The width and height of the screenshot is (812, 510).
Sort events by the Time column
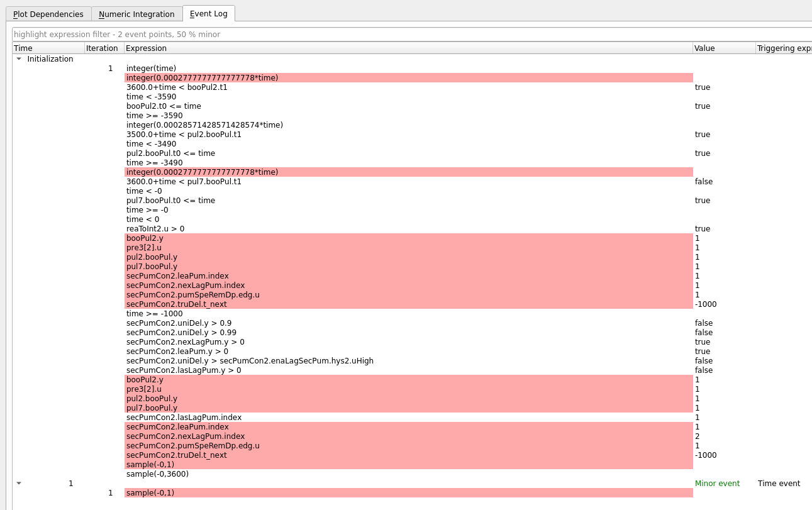click(x=23, y=48)
